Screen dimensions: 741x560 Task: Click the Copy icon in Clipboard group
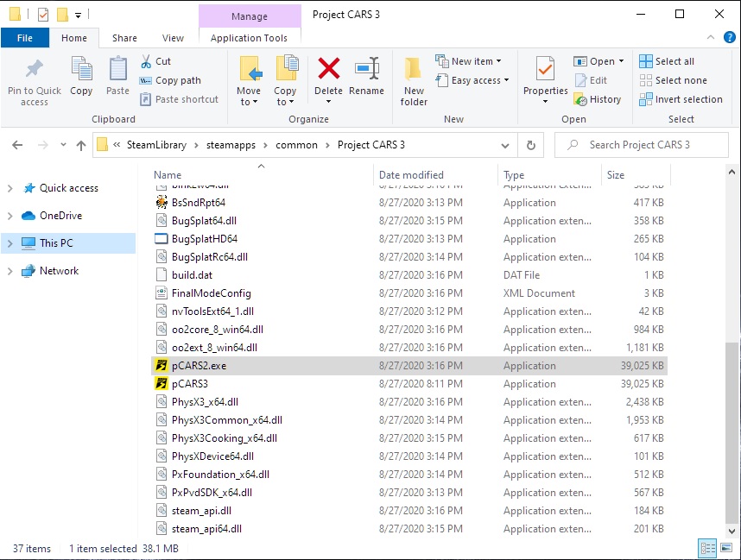coord(81,69)
